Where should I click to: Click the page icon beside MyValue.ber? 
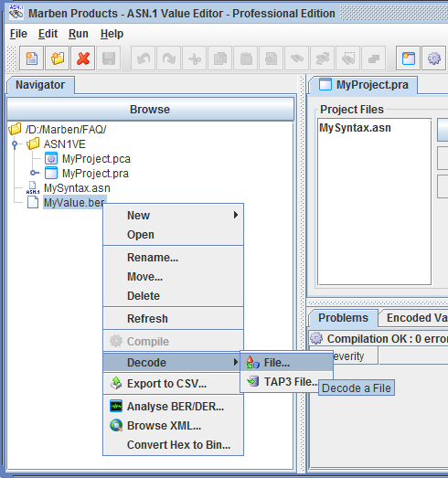coord(33,202)
